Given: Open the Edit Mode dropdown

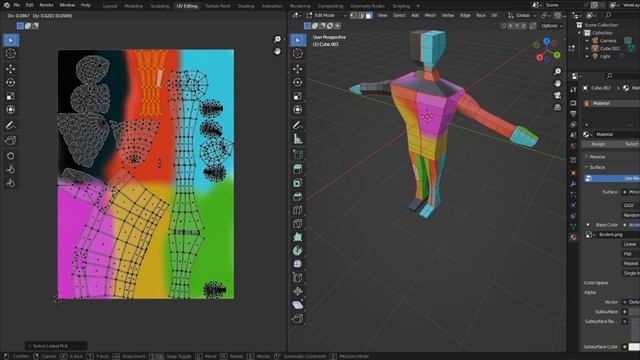Looking at the screenshot, I should (x=326, y=16).
